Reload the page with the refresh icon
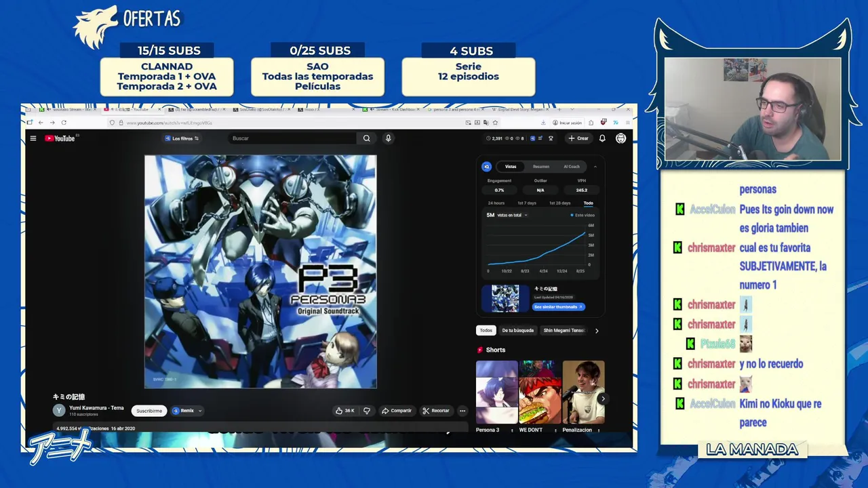 click(x=64, y=123)
